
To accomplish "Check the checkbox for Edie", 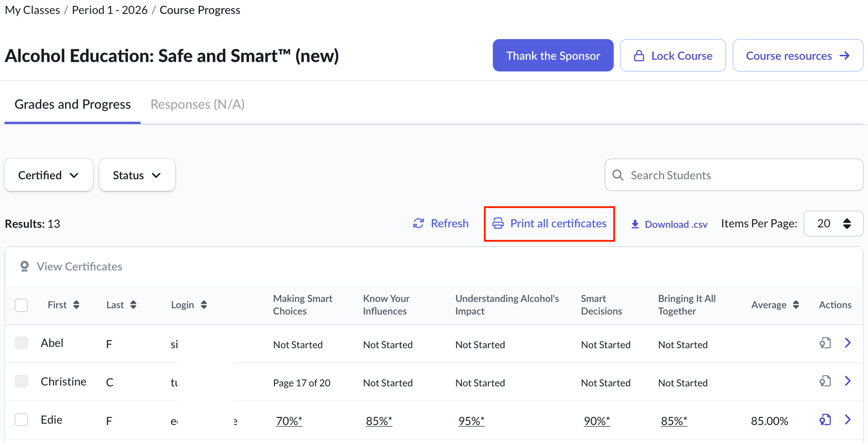I will click(x=21, y=420).
